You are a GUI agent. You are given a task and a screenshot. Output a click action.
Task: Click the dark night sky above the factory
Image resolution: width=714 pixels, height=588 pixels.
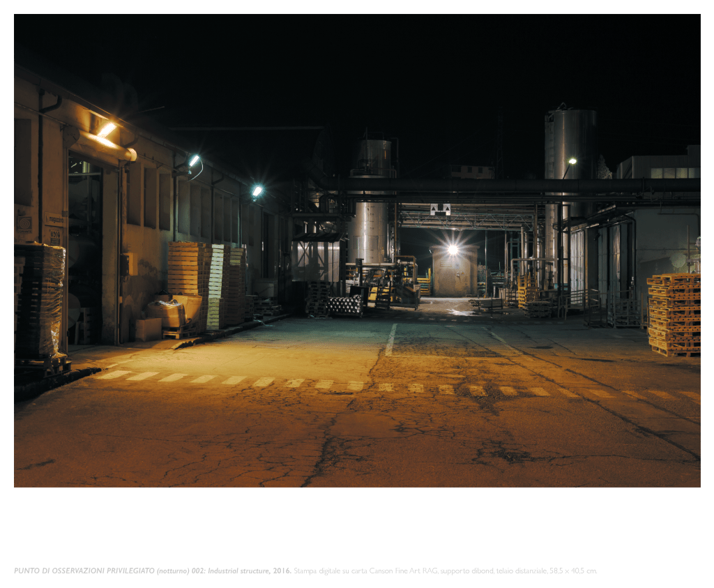point(349,63)
